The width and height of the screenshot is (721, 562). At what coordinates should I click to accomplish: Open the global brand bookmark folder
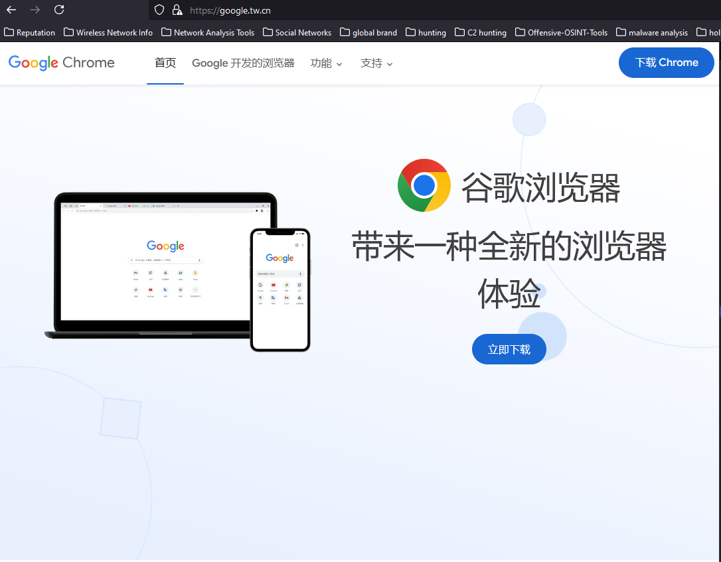(368, 33)
